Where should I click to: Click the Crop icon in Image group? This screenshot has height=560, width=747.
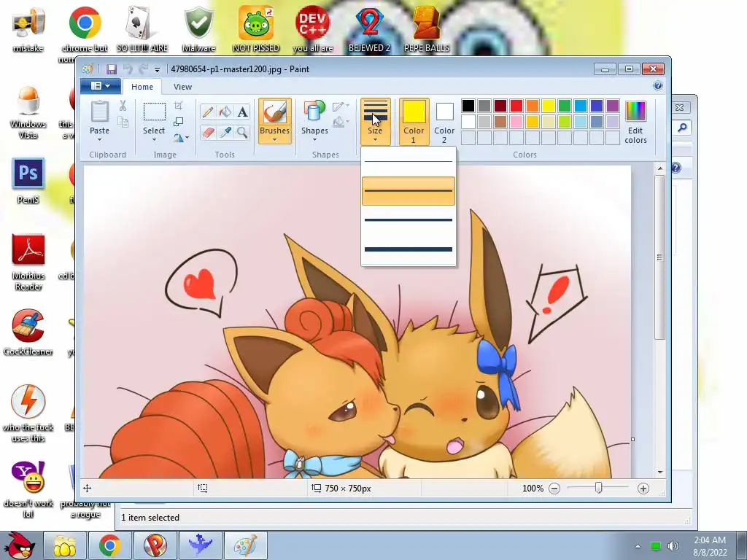point(179,105)
